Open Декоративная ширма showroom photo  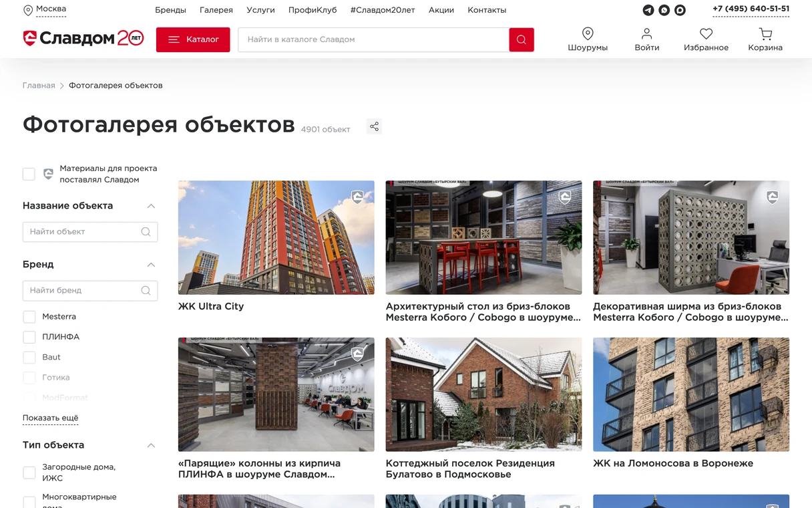pos(691,237)
